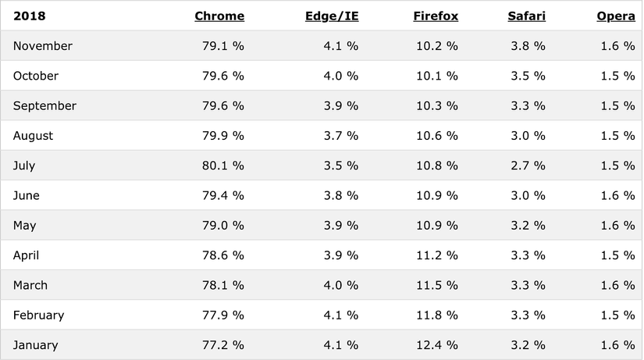Open the Safari header link
The width and height of the screenshot is (644, 360).
click(528, 16)
